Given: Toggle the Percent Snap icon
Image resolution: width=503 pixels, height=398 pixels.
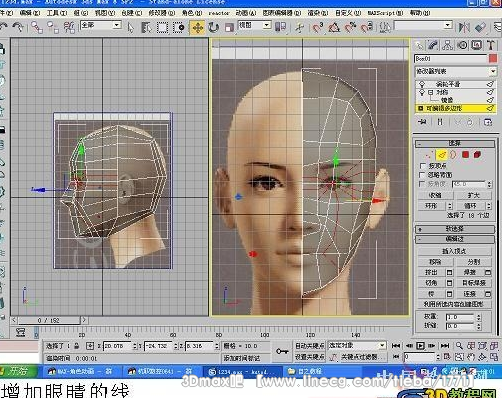Looking at the screenshot, I should pyautogui.click(x=351, y=27).
